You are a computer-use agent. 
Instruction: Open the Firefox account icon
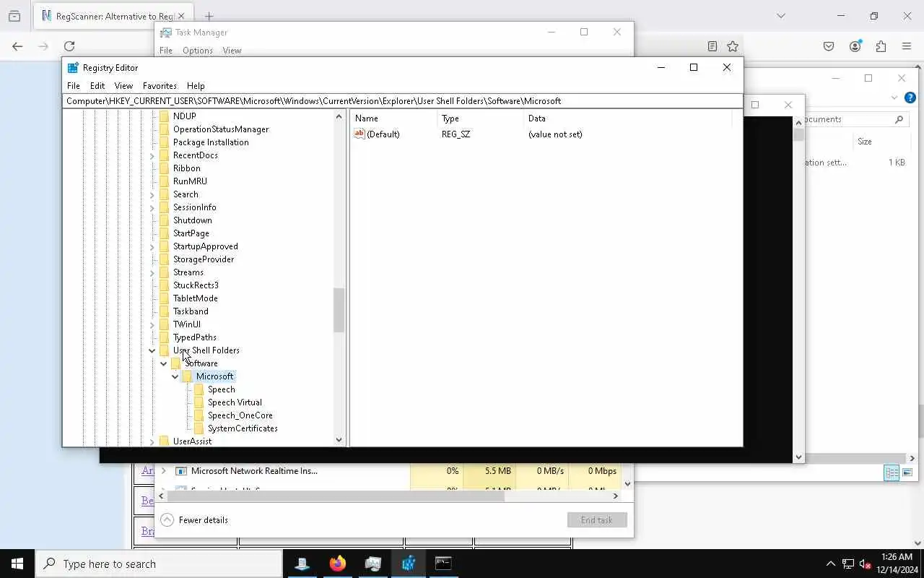(855, 46)
